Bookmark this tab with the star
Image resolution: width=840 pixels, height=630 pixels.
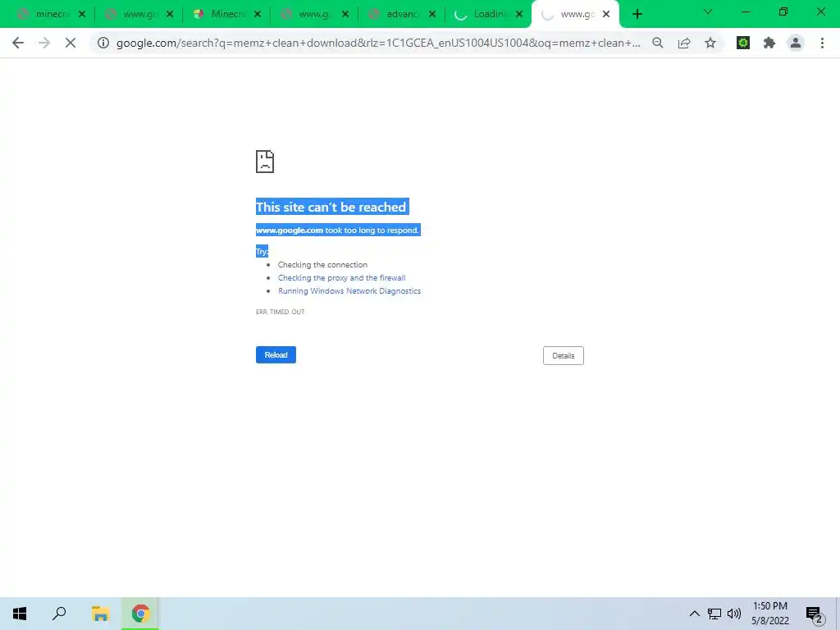(710, 43)
